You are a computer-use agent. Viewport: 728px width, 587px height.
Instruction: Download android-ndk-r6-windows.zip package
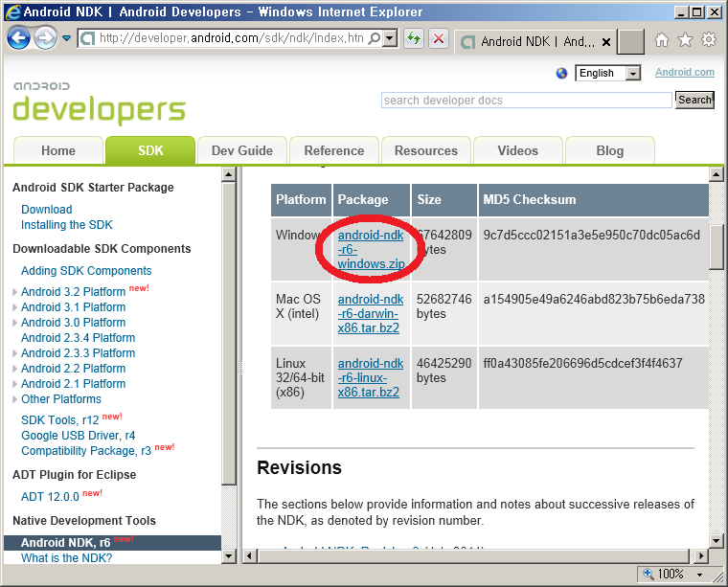pyautogui.click(x=371, y=249)
